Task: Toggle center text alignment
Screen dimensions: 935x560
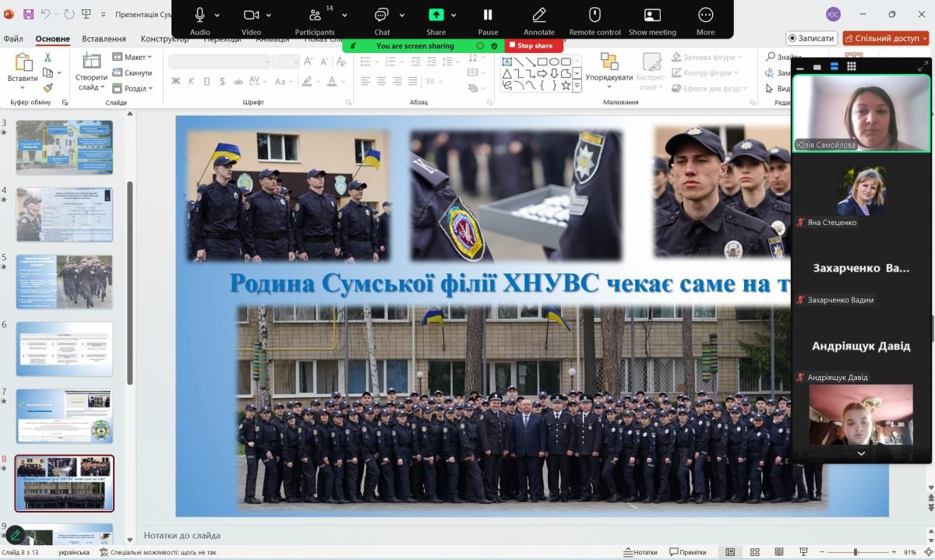Action: click(382, 81)
